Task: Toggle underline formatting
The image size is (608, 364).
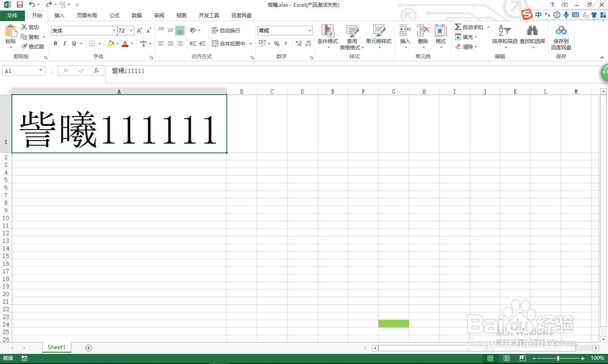Action: [x=74, y=43]
